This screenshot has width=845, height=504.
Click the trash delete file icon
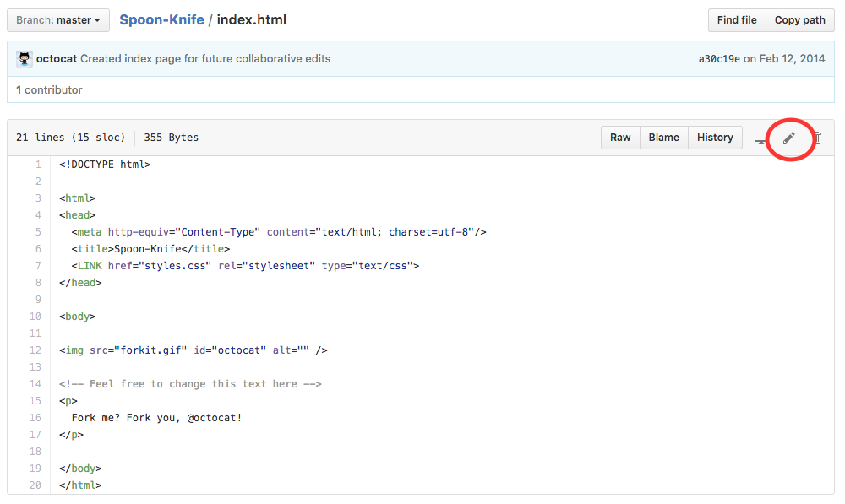pos(817,138)
